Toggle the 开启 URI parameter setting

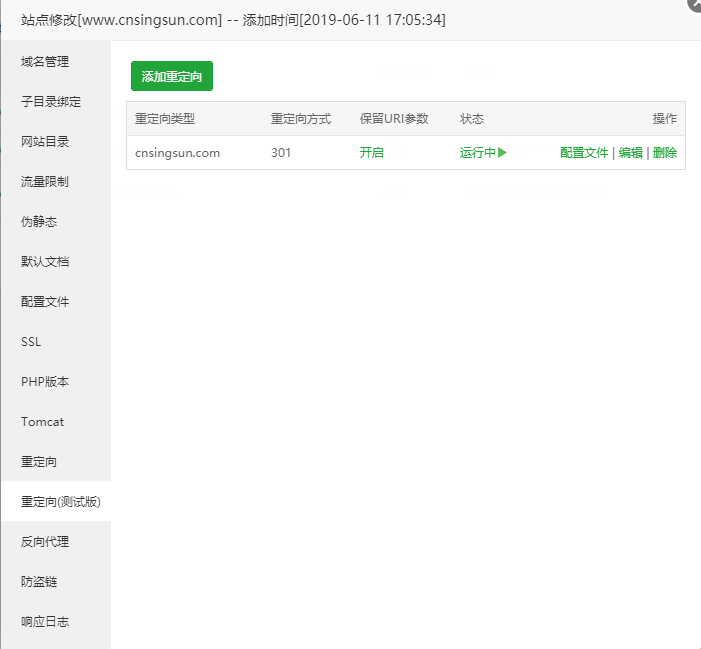(x=372, y=153)
